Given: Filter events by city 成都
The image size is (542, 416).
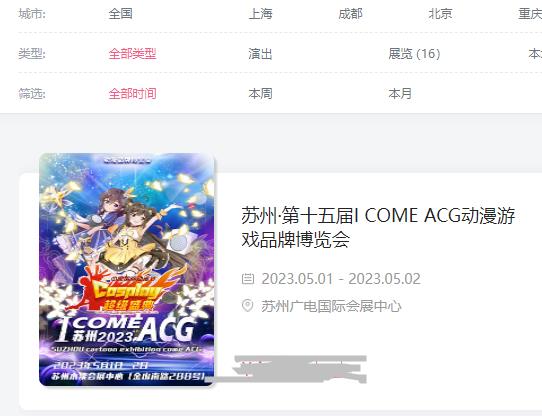Looking at the screenshot, I should [350, 14].
